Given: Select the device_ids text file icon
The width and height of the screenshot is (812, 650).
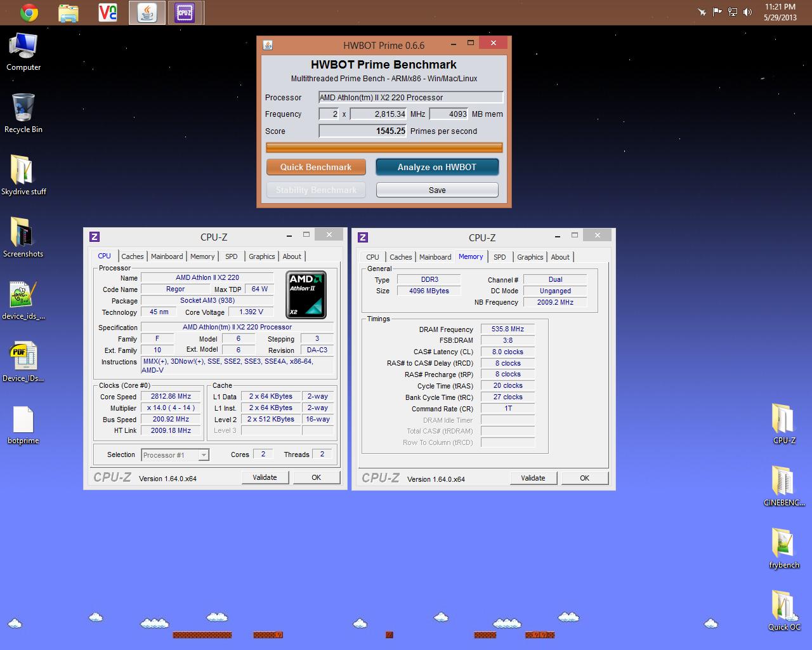Looking at the screenshot, I should 23,300.
